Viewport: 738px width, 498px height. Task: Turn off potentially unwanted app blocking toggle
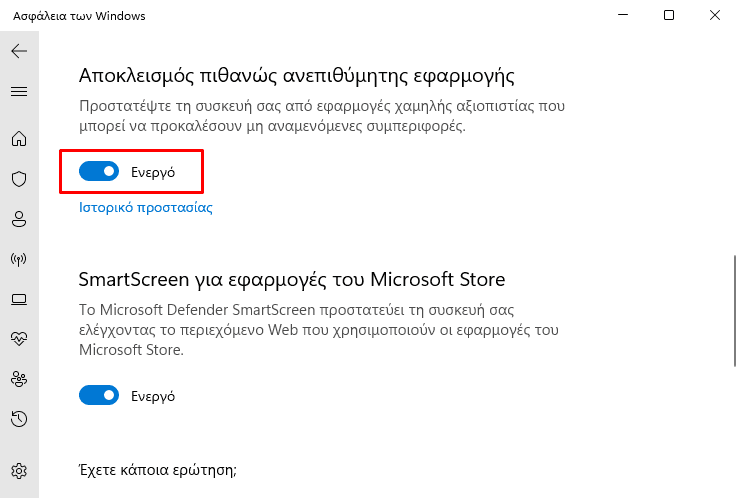coord(99,171)
